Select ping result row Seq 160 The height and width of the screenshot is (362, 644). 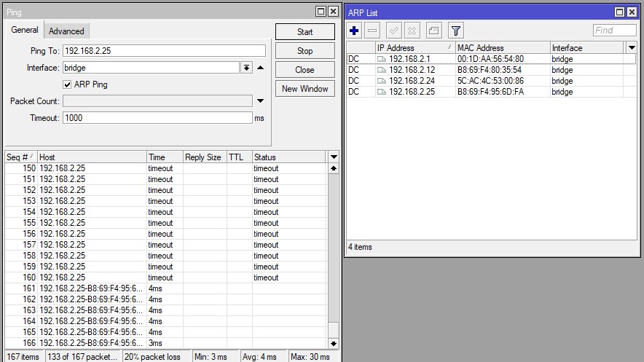pyautogui.click(x=166, y=278)
